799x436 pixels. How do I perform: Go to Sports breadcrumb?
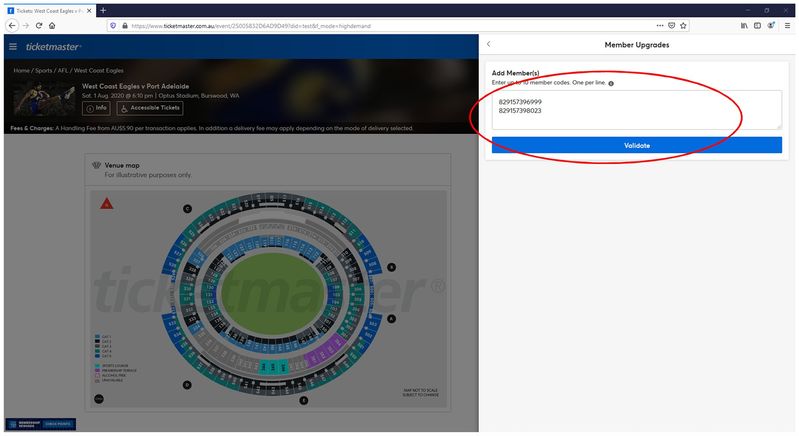(x=44, y=70)
